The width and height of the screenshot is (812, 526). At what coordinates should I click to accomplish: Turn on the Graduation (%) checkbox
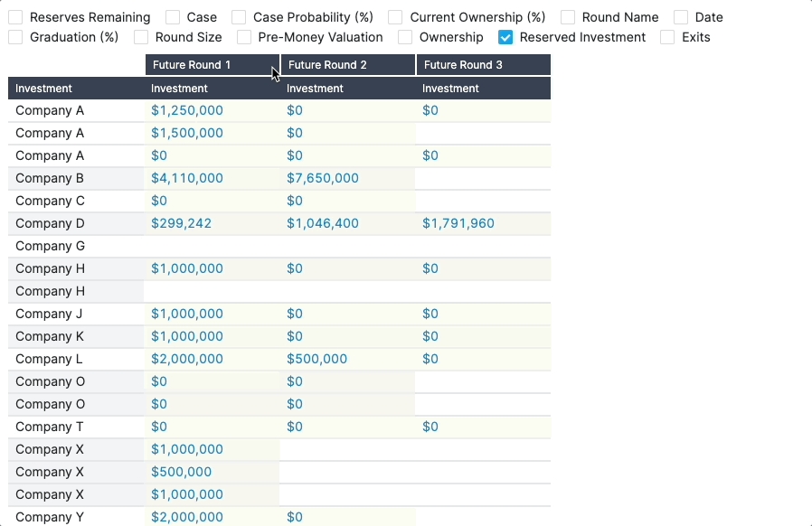pyautogui.click(x=15, y=37)
